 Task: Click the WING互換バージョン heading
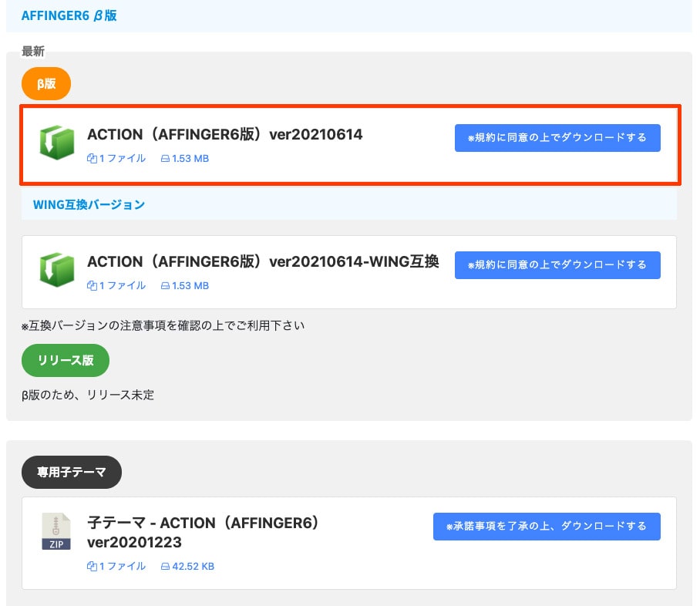click(x=89, y=205)
